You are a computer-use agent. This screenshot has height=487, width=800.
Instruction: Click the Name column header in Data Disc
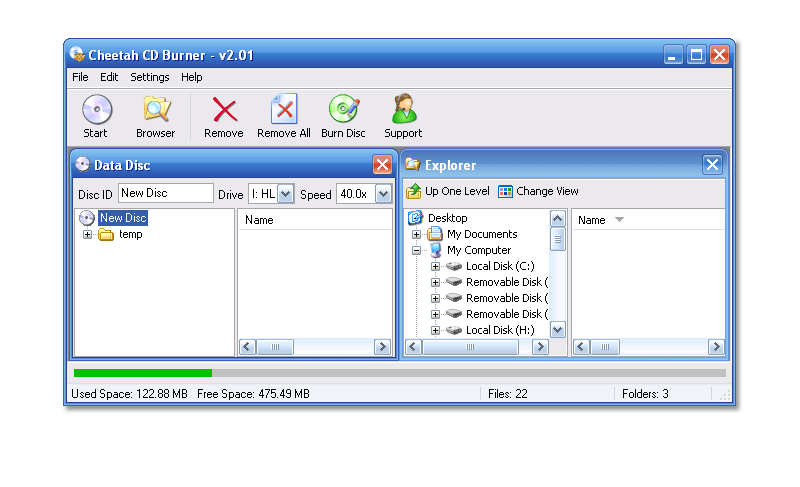[x=259, y=220]
